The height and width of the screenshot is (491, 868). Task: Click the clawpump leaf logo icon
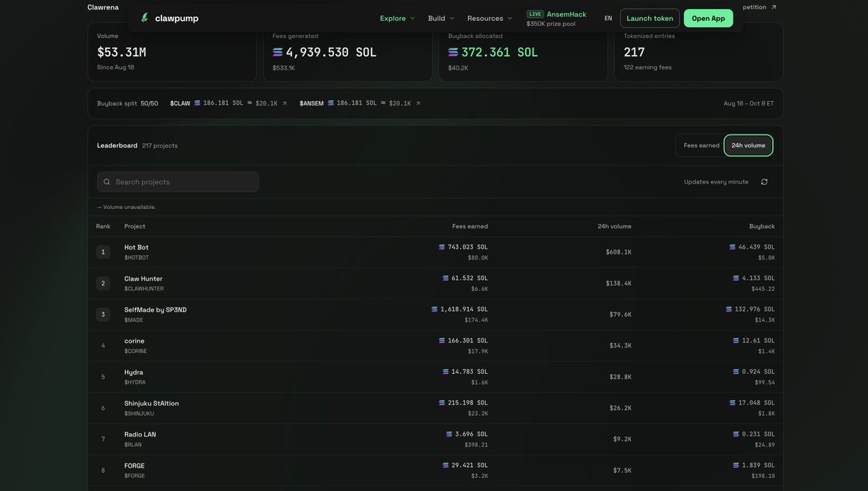coord(145,17)
